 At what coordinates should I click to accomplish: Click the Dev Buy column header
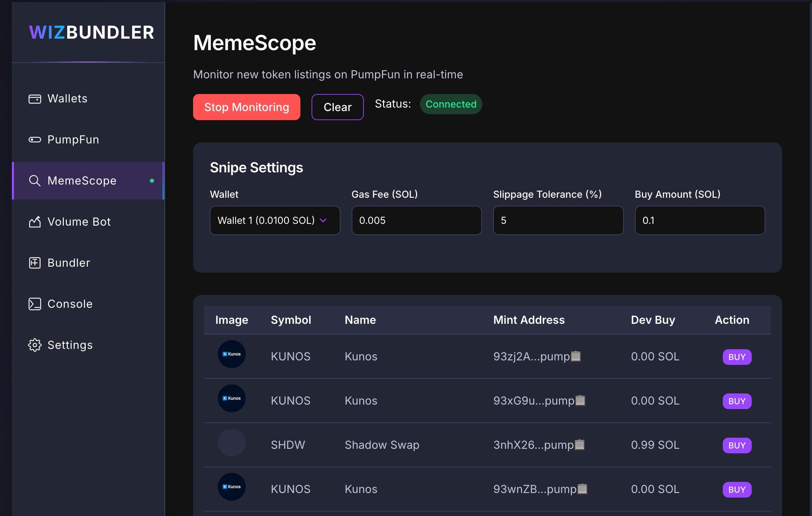[653, 320]
